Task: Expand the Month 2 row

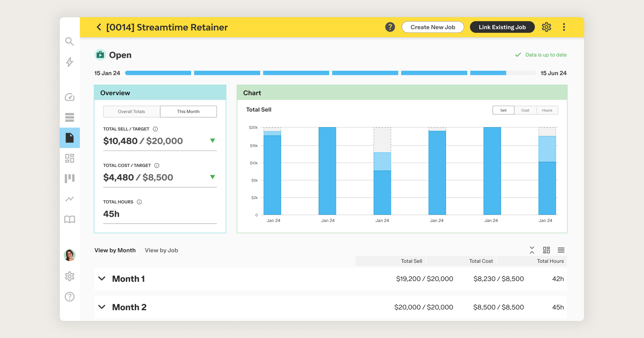Action: (102, 307)
